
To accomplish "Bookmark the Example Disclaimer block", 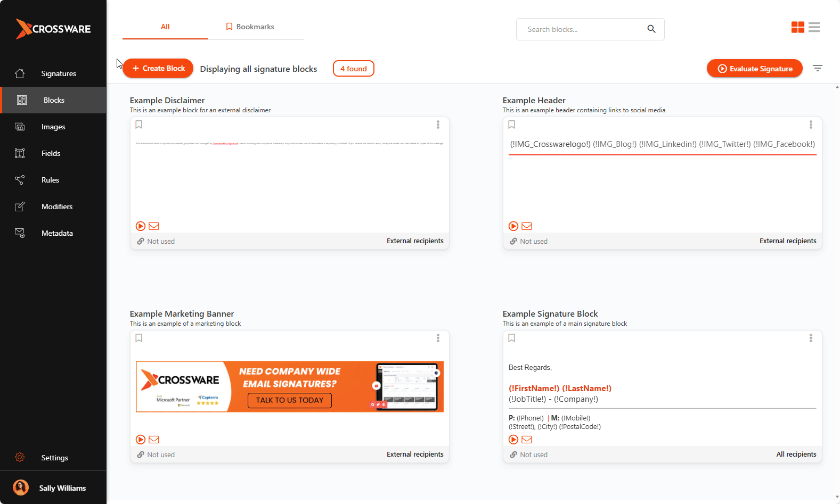I will pos(139,125).
